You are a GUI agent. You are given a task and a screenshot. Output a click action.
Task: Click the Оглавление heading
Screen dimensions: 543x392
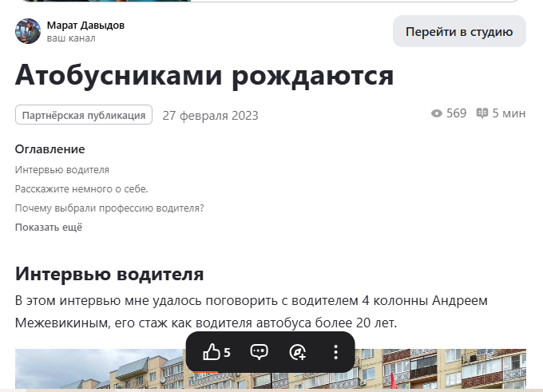pyautogui.click(x=50, y=149)
